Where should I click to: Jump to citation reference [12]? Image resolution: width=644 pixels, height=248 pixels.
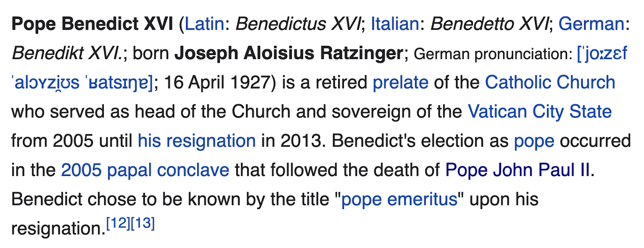pyautogui.click(x=118, y=223)
